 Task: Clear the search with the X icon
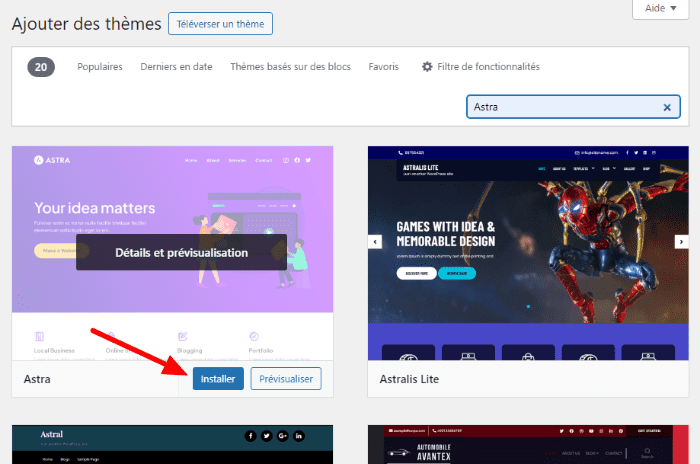click(x=667, y=107)
